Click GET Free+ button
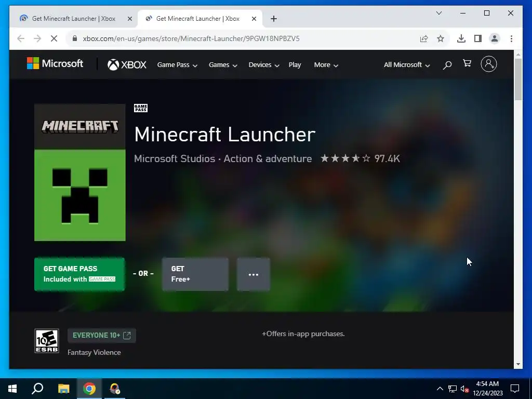The width and height of the screenshot is (532, 399). tap(195, 274)
